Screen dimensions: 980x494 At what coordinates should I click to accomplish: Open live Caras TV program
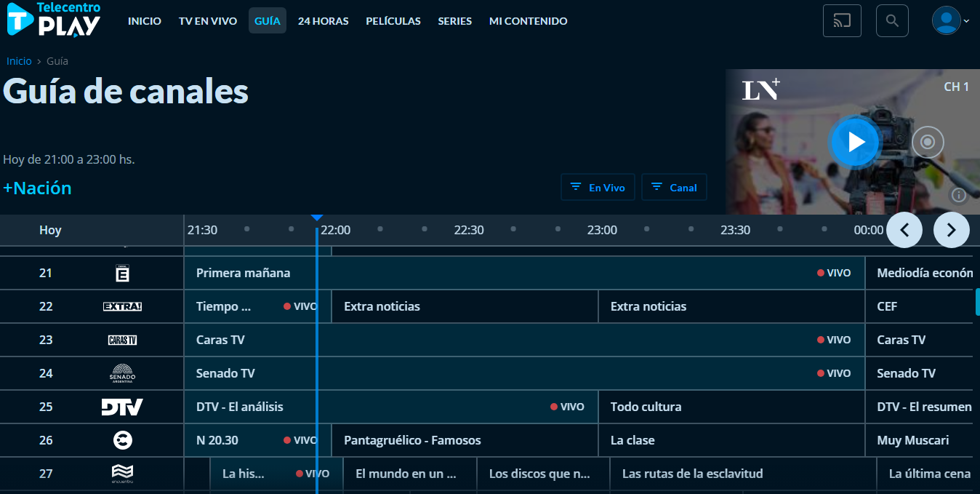[x=524, y=340]
